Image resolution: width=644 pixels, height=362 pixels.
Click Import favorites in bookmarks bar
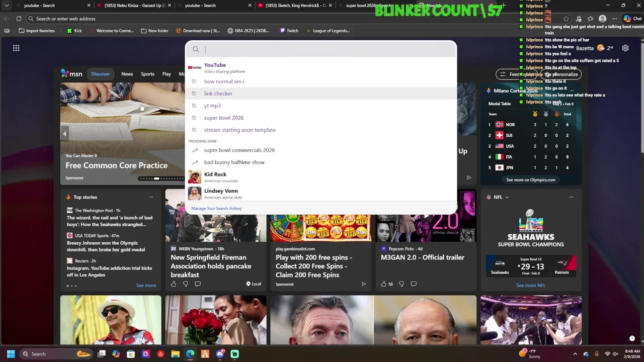coord(36,31)
